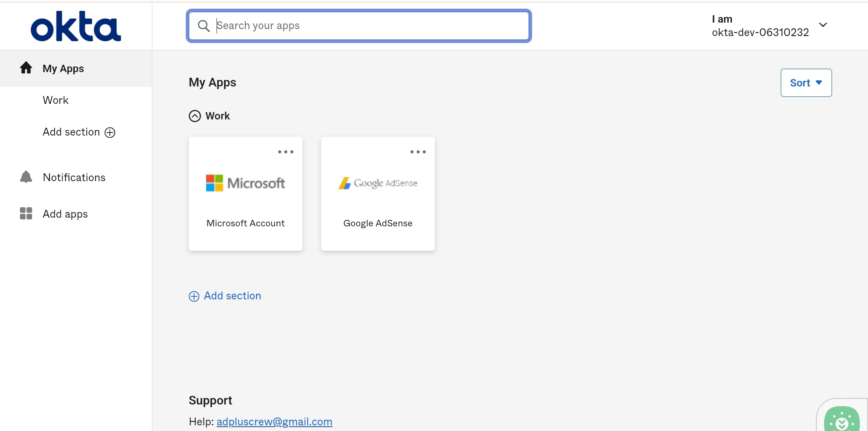
Task: Open Notifications in the sidebar
Action: [x=74, y=177]
